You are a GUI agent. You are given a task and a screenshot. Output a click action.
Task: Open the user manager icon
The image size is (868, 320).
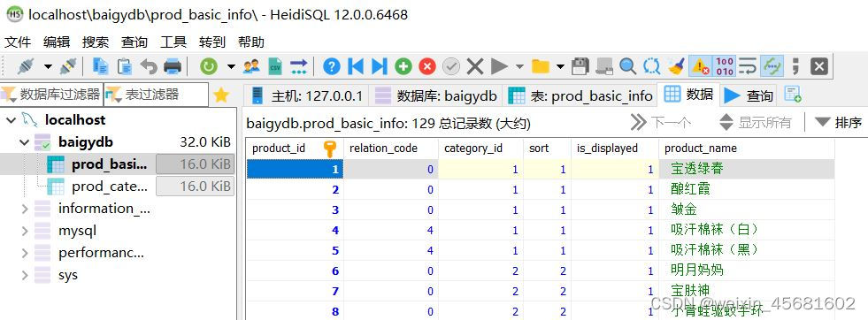point(251,67)
